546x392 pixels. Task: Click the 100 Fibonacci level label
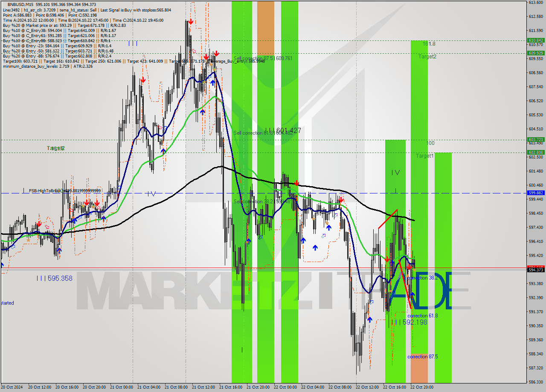coord(430,143)
